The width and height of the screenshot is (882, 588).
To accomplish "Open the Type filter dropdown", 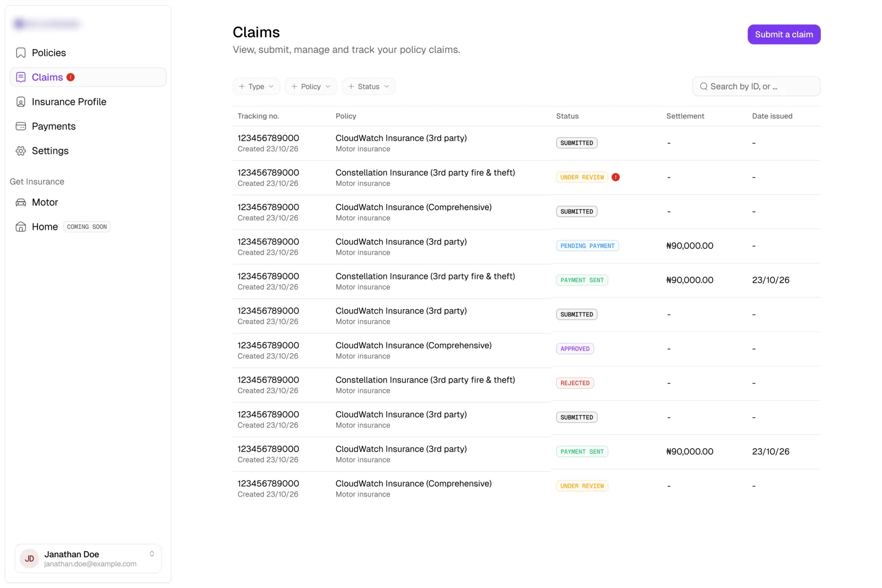I will pyautogui.click(x=256, y=87).
